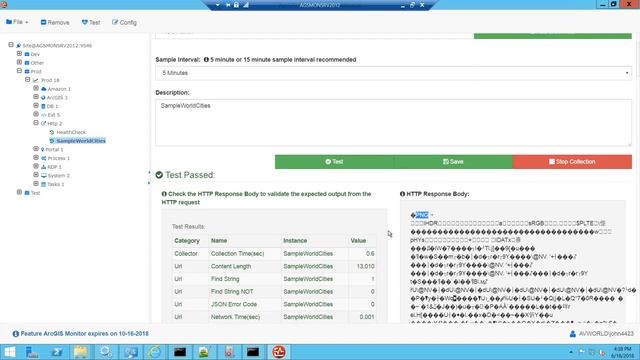This screenshot has width=640, height=360.
Task: Select SampleWorldCities in the tree
Action: [81, 141]
